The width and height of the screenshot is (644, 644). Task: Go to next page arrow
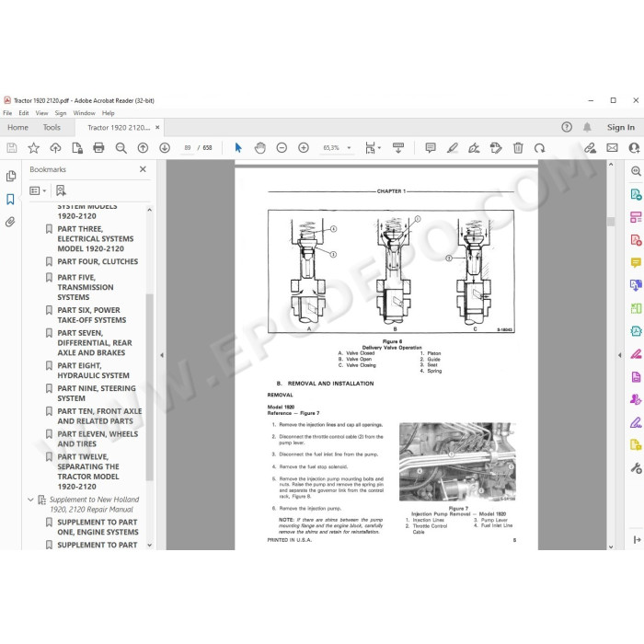click(165, 148)
